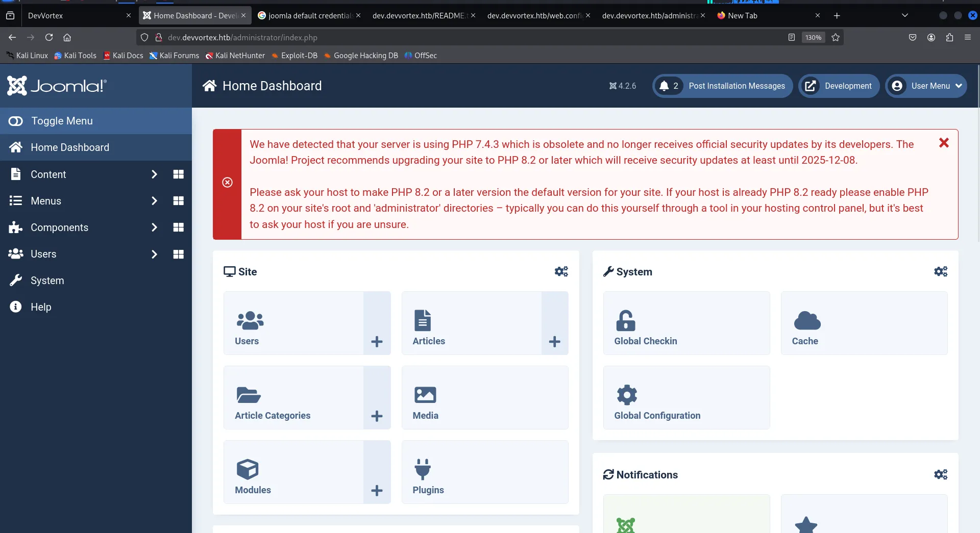Open the Media quick icon tile

pos(485,397)
